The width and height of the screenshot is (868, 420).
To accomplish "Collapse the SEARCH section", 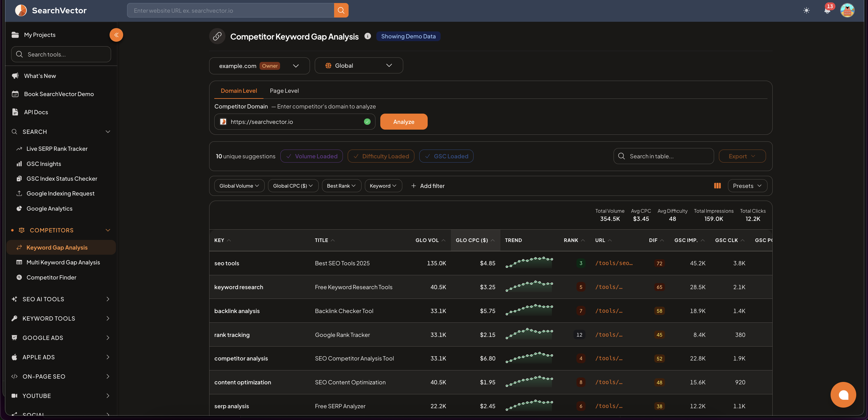I will tap(108, 132).
